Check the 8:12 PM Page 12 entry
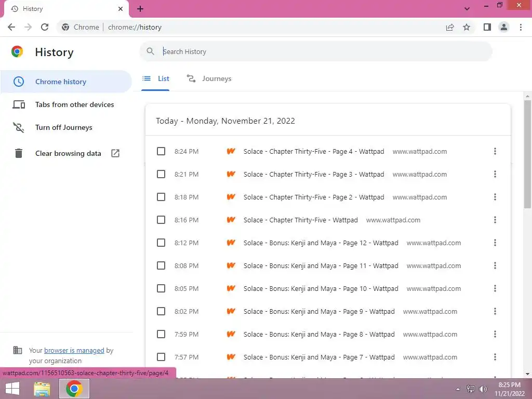Image resolution: width=532 pixels, height=399 pixels. (x=161, y=243)
